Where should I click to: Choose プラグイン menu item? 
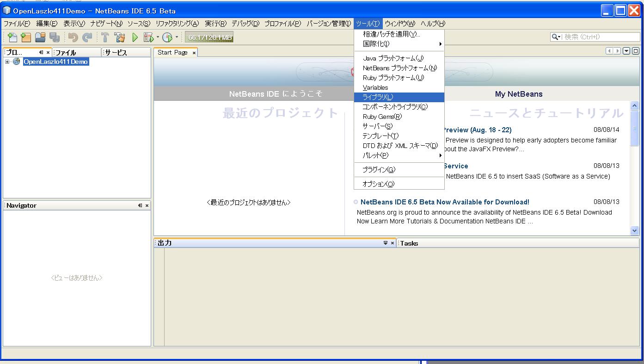pyautogui.click(x=399, y=170)
